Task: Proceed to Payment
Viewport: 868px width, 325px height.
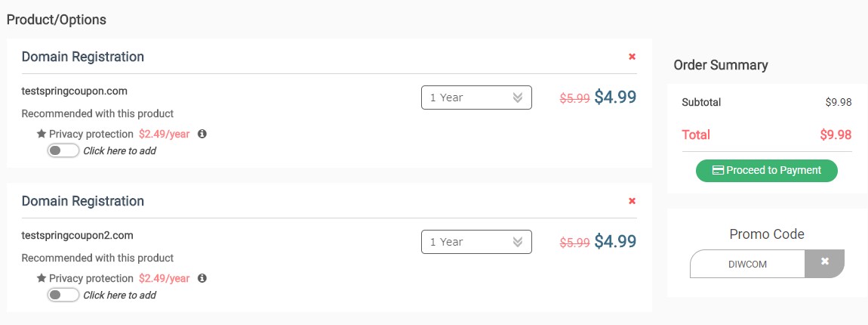Action: click(x=767, y=170)
